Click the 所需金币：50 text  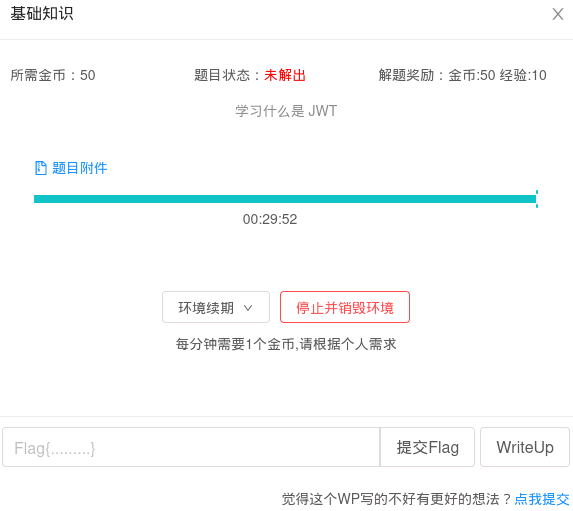53,75
